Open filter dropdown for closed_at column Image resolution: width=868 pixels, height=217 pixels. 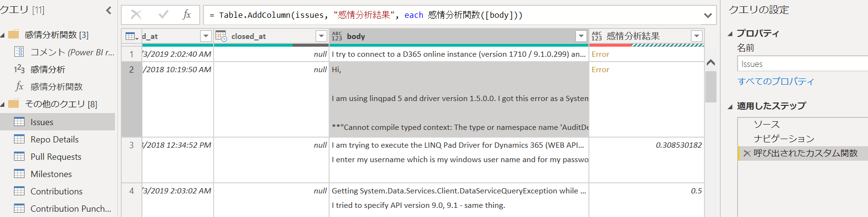321,36
